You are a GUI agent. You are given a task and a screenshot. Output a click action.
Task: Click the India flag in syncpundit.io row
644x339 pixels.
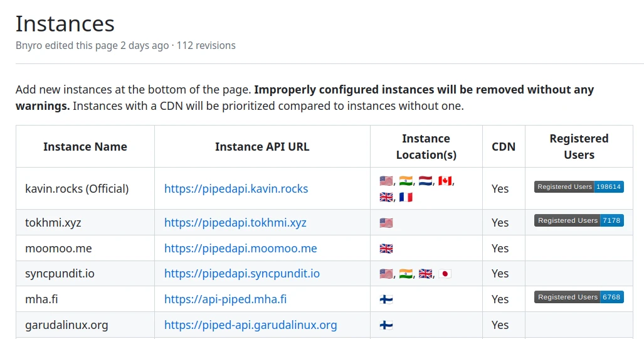click(406, 274)
